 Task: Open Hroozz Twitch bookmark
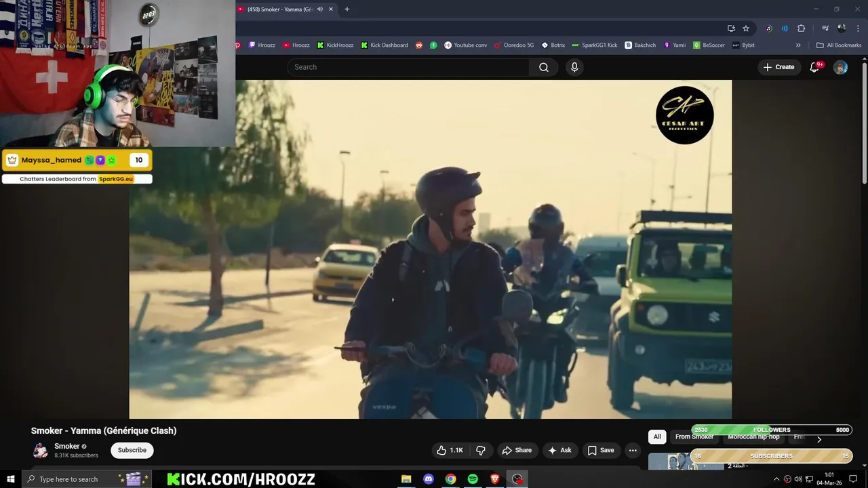pos(262,45)
